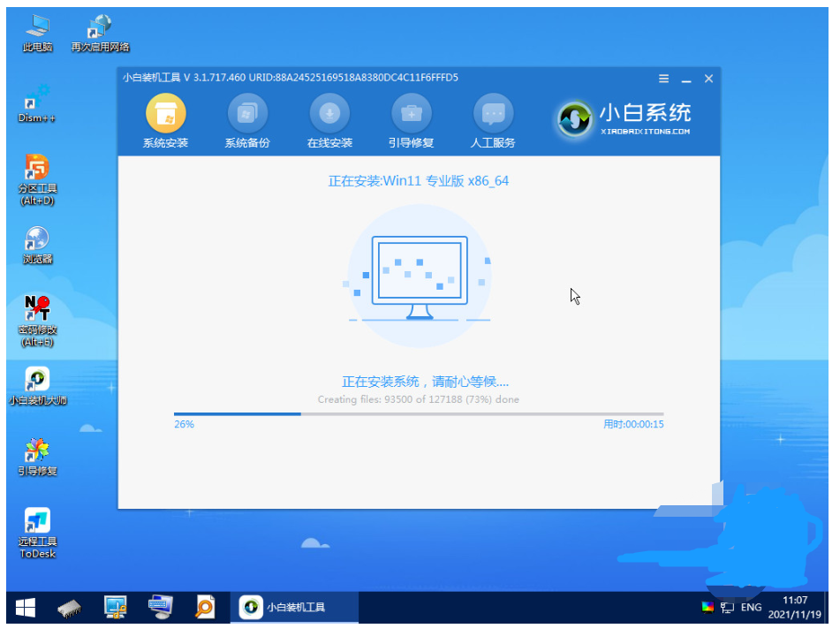Click the 再次启用网络 network icon

(x=99, y=22)
